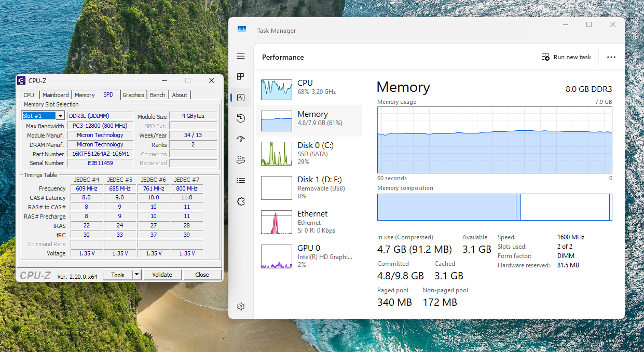Open Users icon in Task Manager sidebar
This screenshot has width=644, height=352.
240,160
